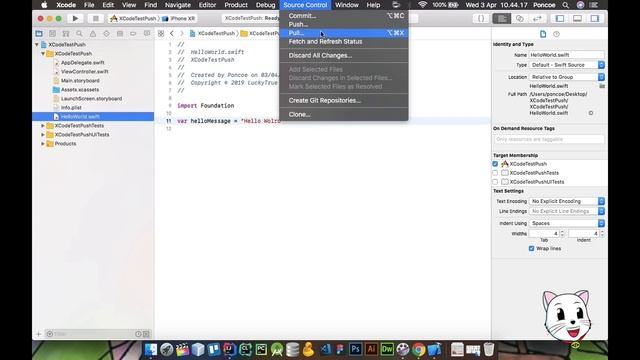This screenshot has width=640, height=360.
Task: Open the related items grid menu
Action: [x=161, y=33]
